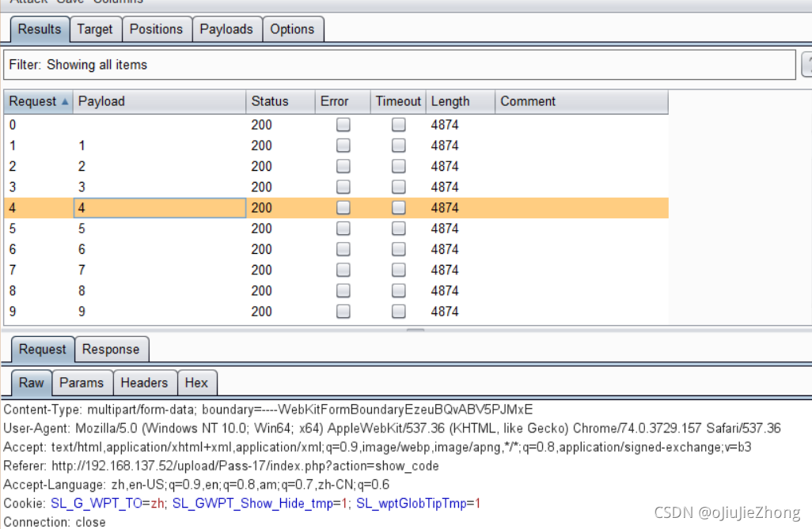Select the Raw view tab
Image resolution: width=812 pixels, height=529 pixels.
pyautogui.click(x=32, y=383)
